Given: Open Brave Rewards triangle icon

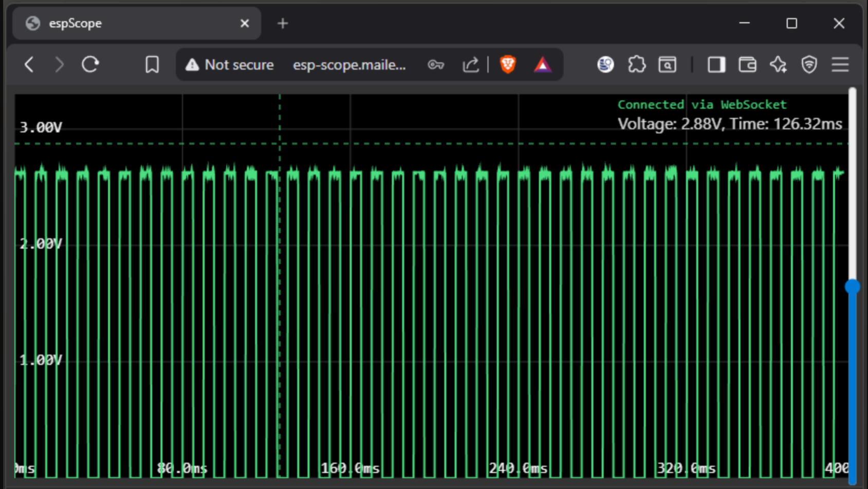Looking at the screenshot, I should tap(543, 64).
